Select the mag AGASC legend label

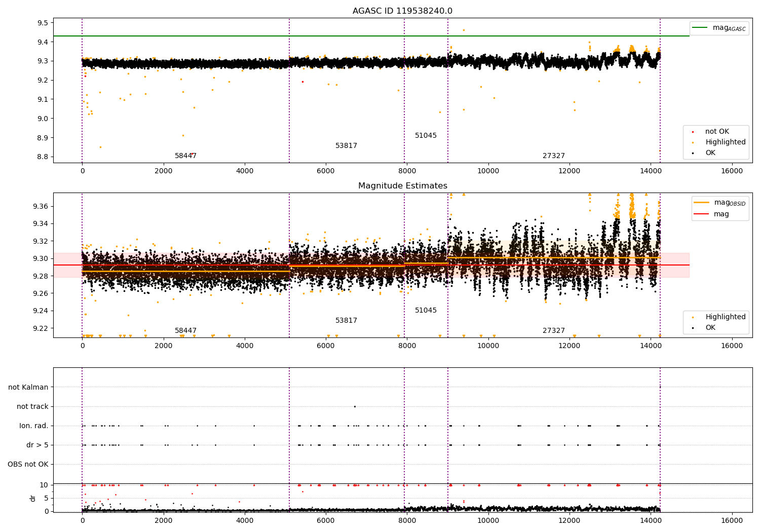pos(729,28)
